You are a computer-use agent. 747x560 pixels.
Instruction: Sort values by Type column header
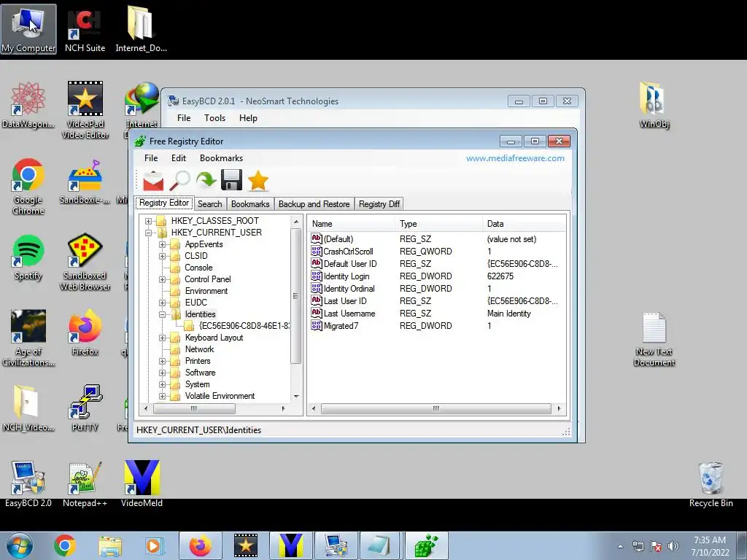click(x=438, y=224)
